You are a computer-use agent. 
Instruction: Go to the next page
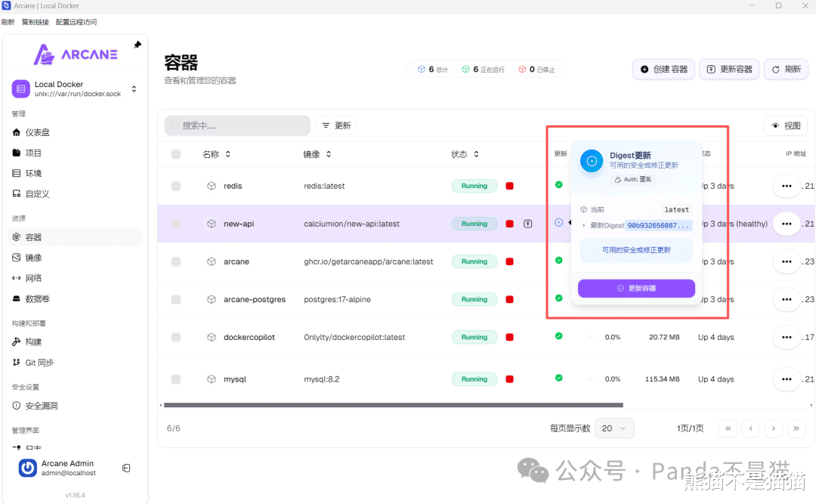pos(774,428)
